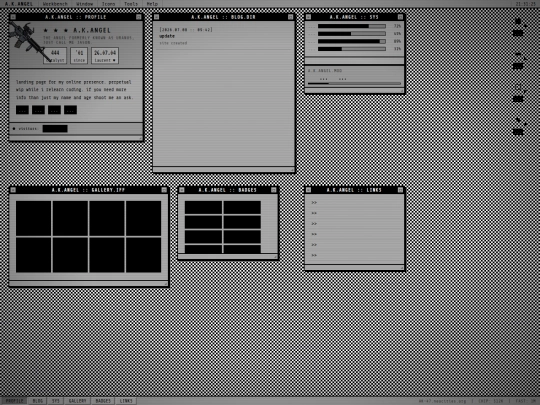Open the Window menu
The height and width of the screenshot is (405, 540).
click(x=84, y=4)
